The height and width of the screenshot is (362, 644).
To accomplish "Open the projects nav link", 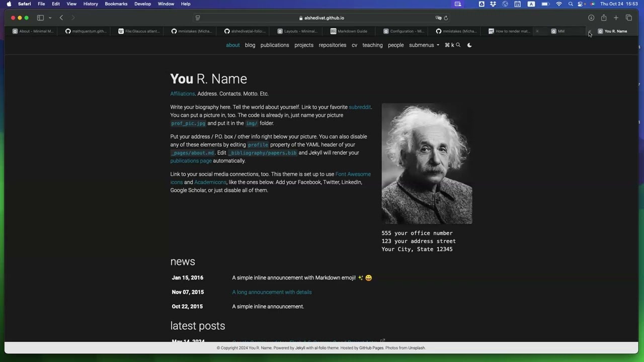I will click(304, 45).
